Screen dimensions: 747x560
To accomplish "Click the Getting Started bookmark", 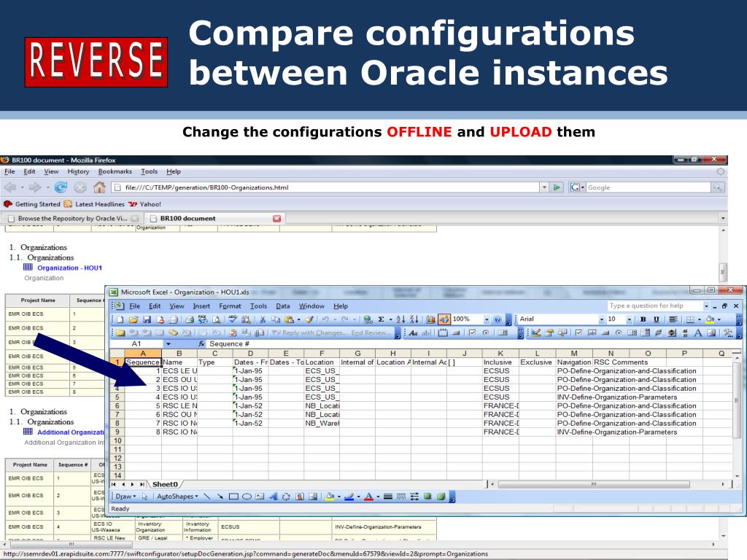I will click(32, 204).
